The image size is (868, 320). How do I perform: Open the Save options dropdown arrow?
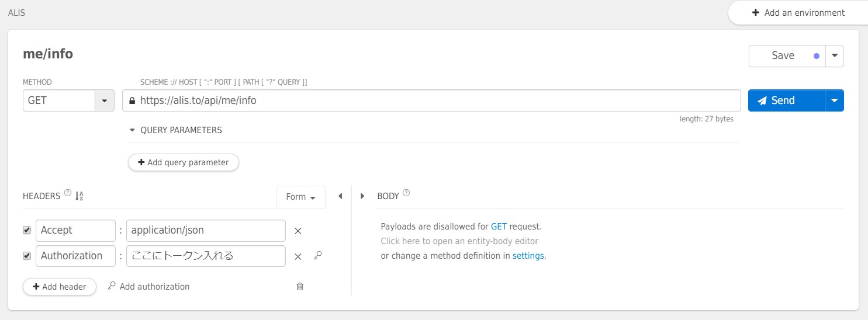click(x=834, y=56)
